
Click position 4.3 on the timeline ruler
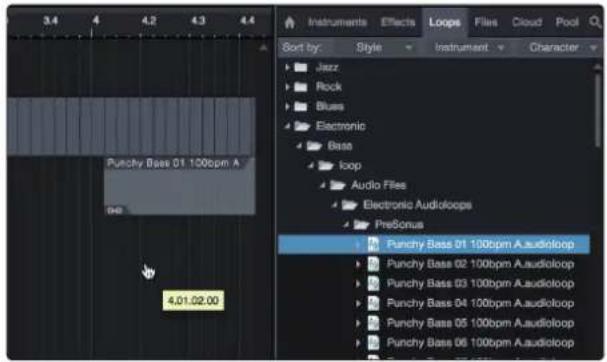[198, 20]
